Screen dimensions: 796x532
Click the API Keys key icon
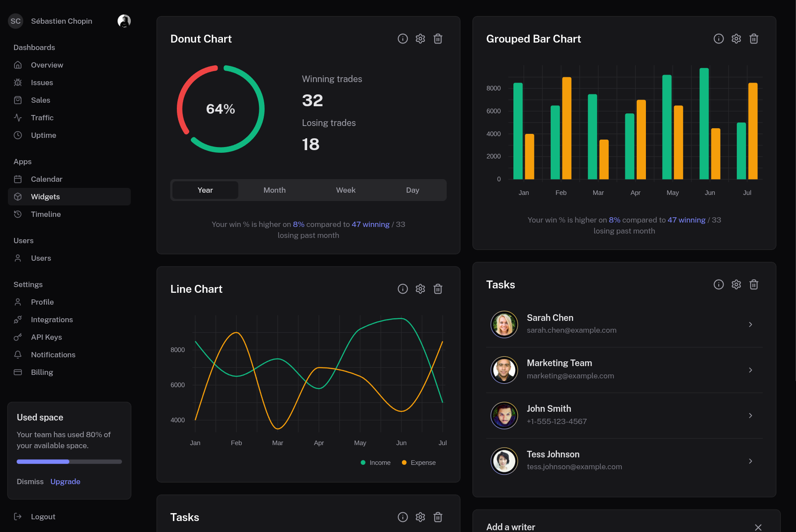click(18, 337)
